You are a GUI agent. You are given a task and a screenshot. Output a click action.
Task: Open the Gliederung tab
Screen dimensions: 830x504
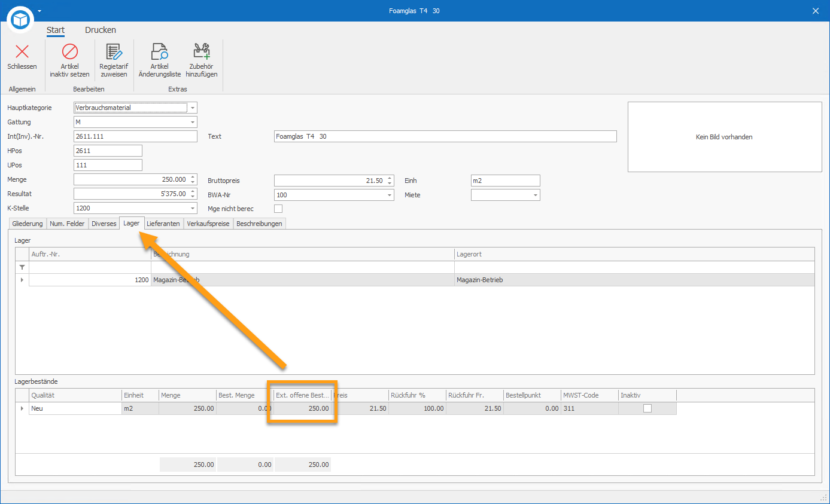click(x=28, y=224)
